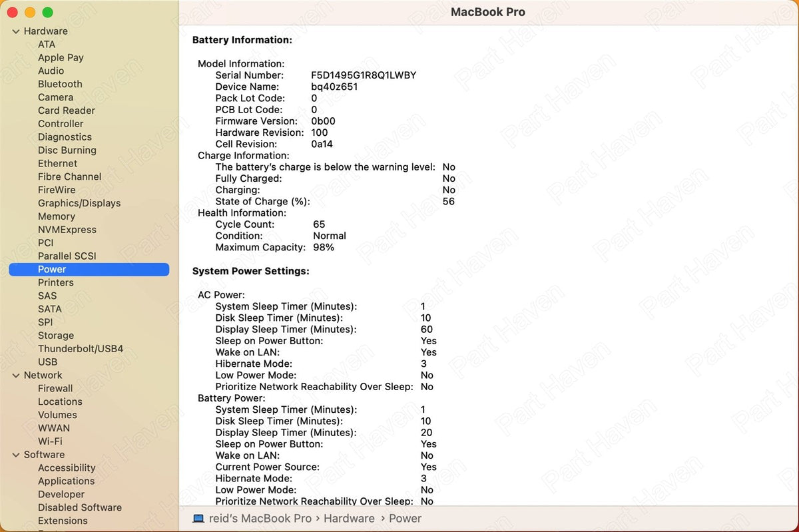
Task: Select Thunderbolt/USB4 in the sidebar
Action: point(81,349)
